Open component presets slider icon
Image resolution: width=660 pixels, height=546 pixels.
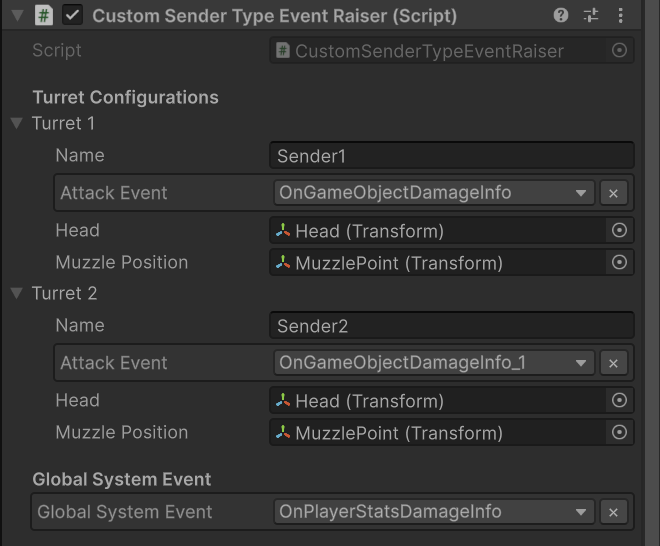[591, 16]
